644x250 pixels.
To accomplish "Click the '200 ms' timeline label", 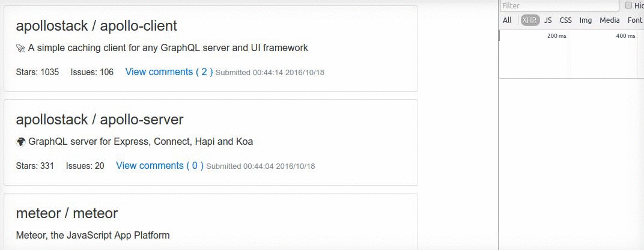I will pos(556,36).
